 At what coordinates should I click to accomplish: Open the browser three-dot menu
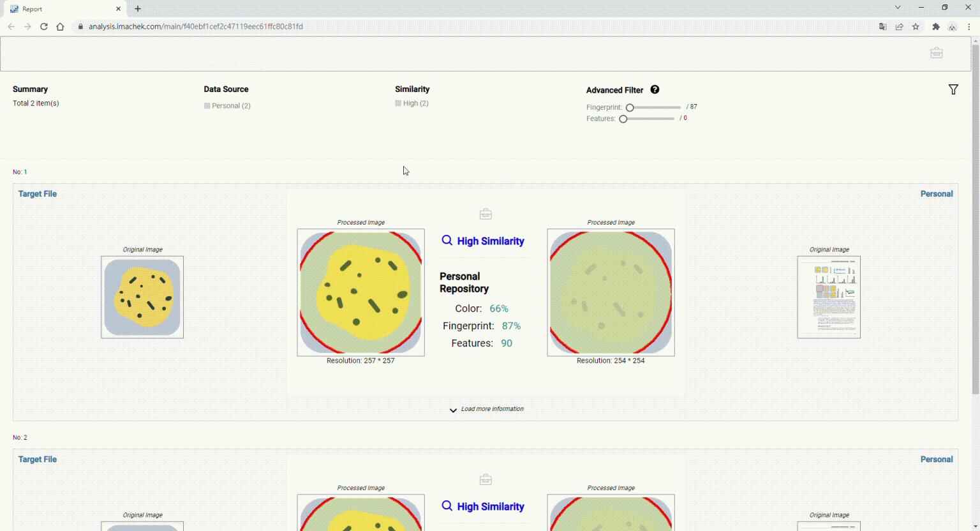[969, 27]
